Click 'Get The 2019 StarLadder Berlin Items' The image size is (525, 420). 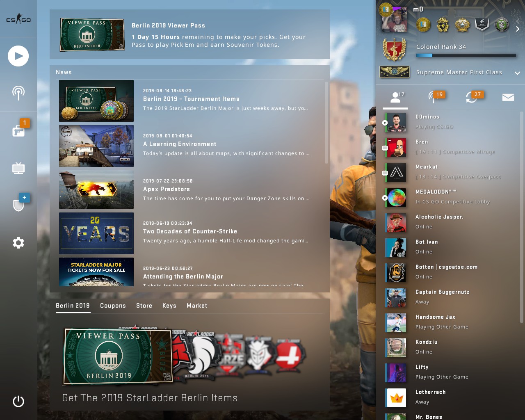pos(150,398)
